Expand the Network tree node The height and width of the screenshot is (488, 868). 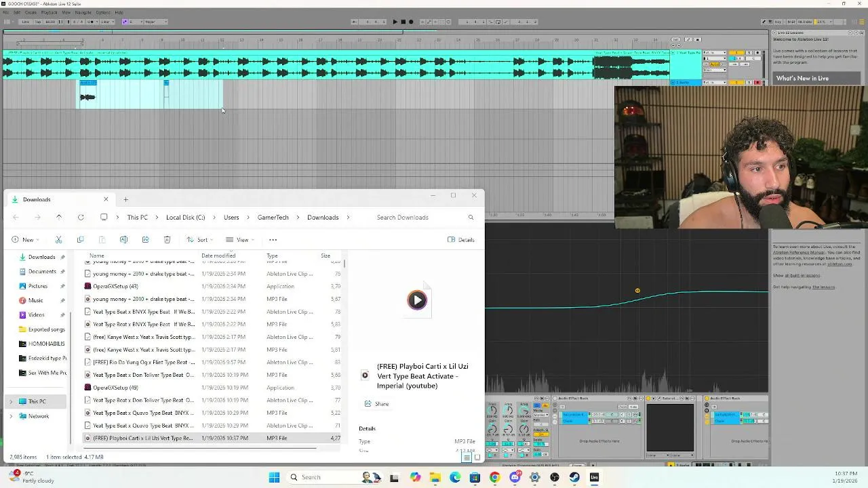[10, 416]
